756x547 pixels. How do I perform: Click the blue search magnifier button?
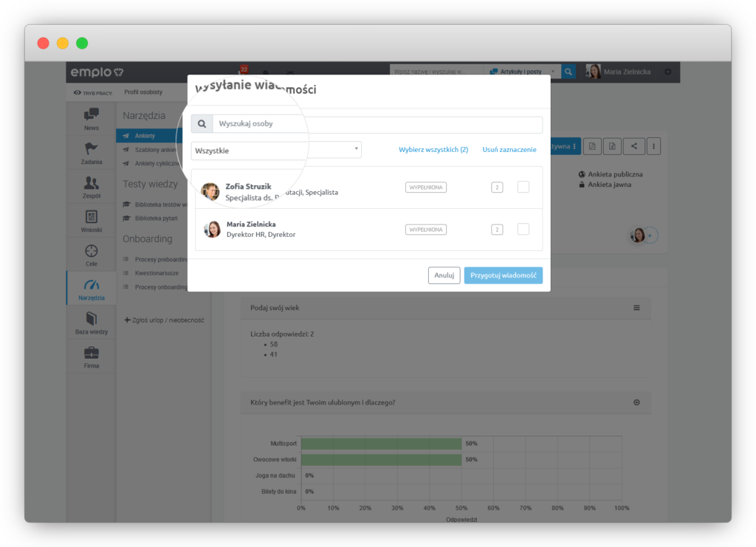coord(568,72)
